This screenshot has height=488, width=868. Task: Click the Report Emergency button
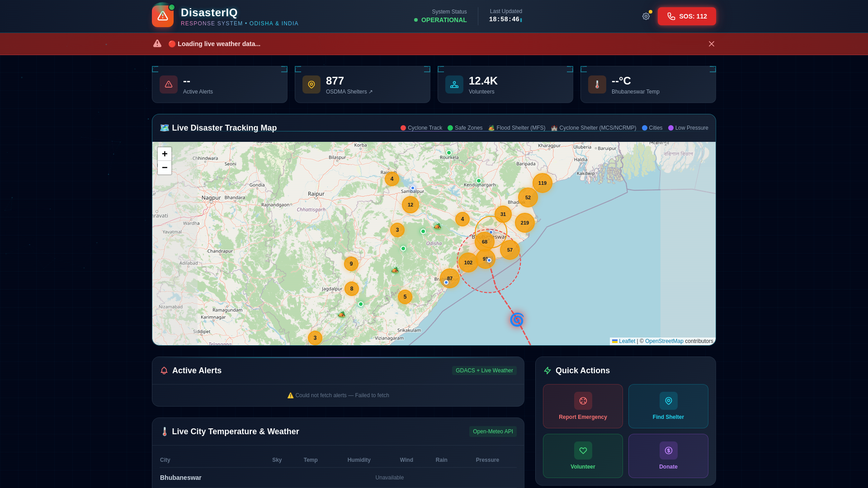point(583,406)
